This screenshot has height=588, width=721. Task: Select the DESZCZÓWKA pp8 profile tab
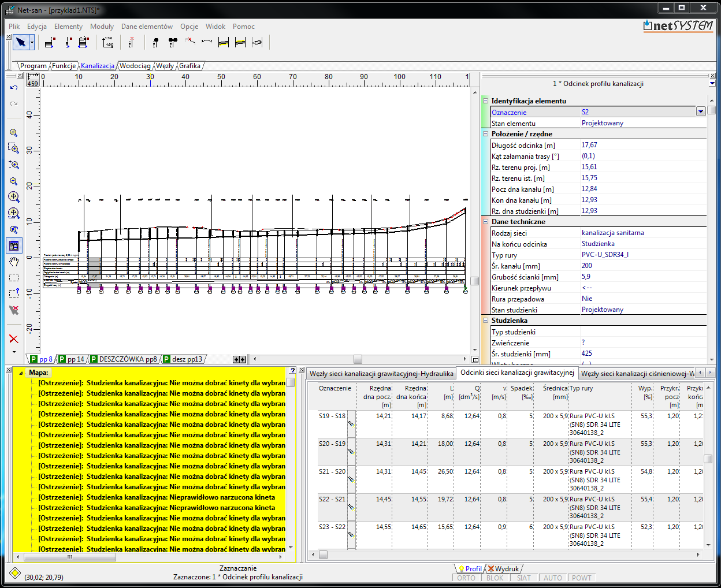pos(124,359)
